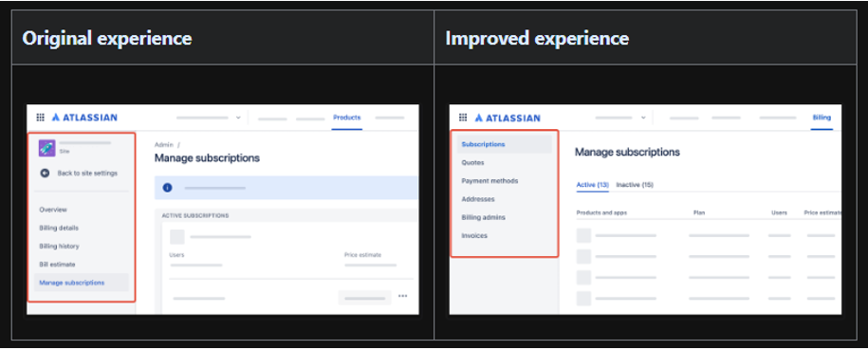Open app switcher grid in Original experience
Screen dimensions: 868x350
tap(40, 118)
